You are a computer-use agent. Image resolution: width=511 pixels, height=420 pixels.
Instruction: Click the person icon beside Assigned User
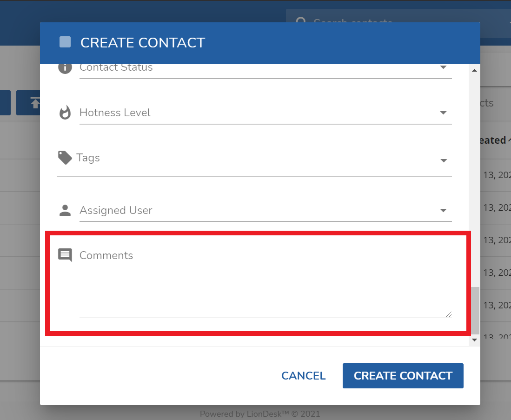pos(65,210)
